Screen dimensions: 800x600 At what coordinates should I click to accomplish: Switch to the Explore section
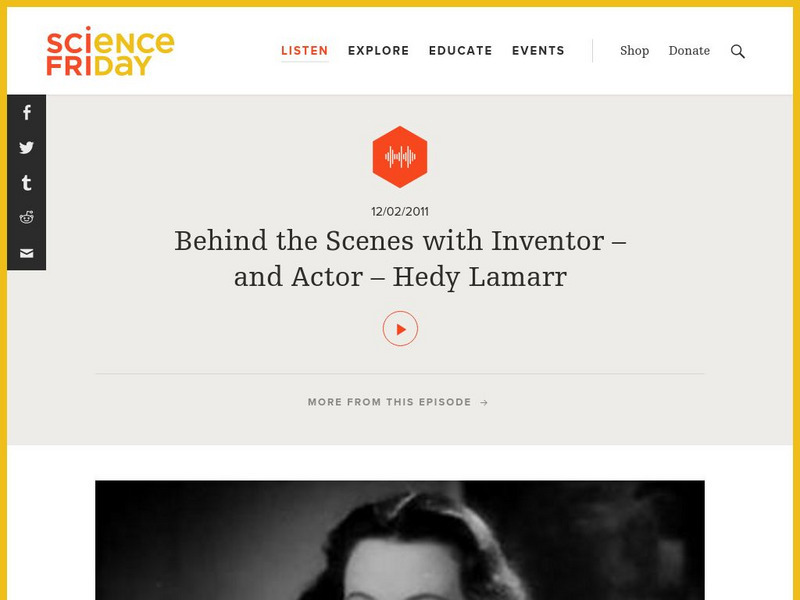coord(378,50)
